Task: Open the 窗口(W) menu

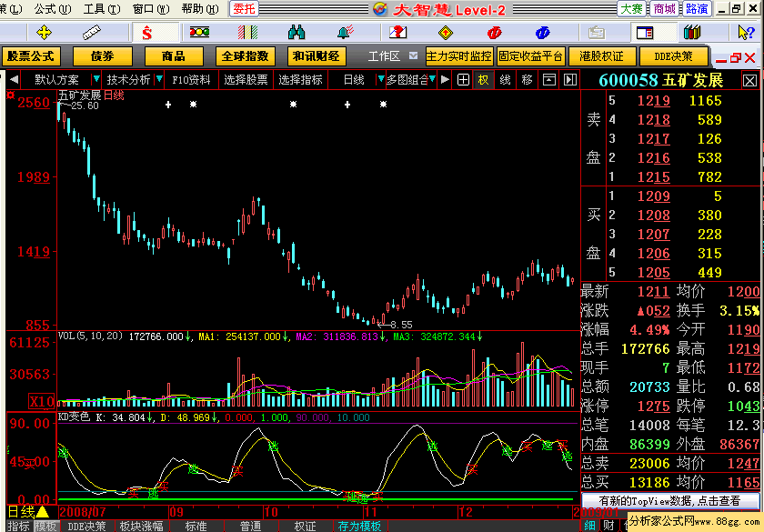Action: point(151,8)
